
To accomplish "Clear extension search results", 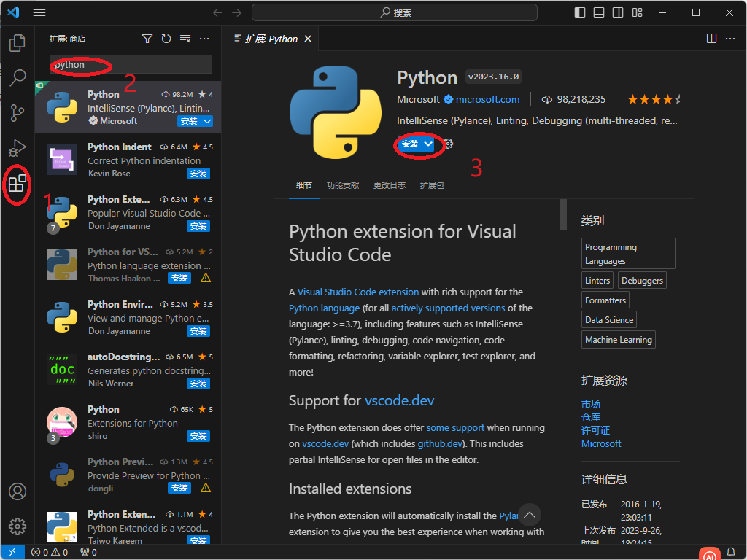I will pyautogui.click(x=185, y=39).
